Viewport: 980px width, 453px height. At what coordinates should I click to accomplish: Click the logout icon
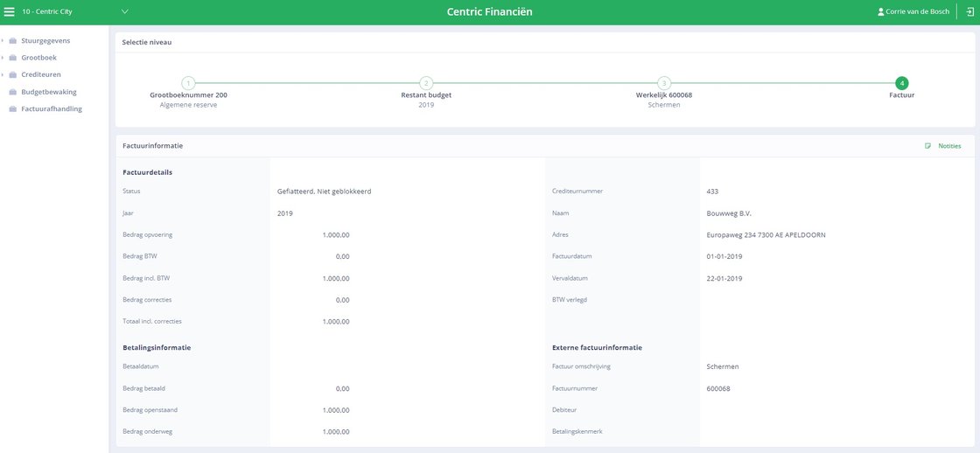click(970, 12)
